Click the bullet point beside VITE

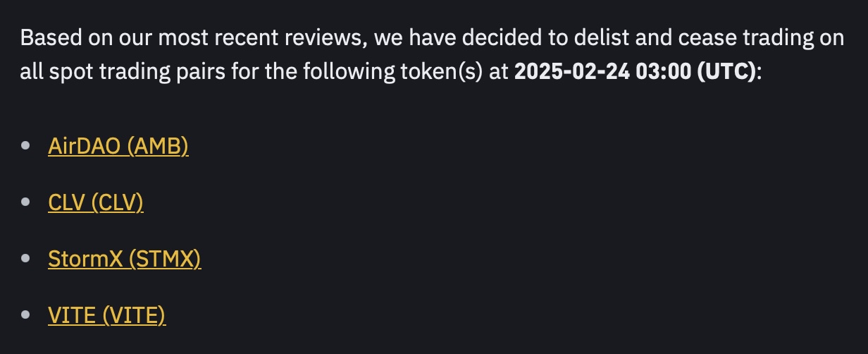[26, 315]
